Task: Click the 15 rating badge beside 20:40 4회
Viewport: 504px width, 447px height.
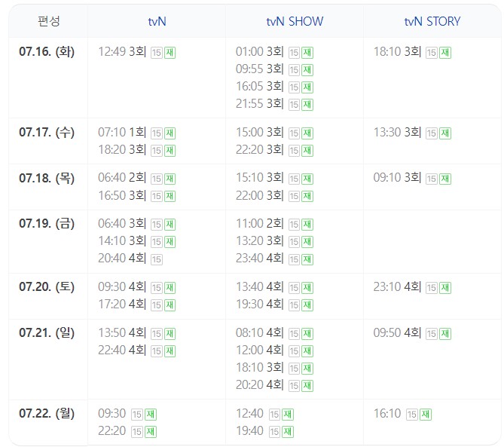Action: coord(157,259)
